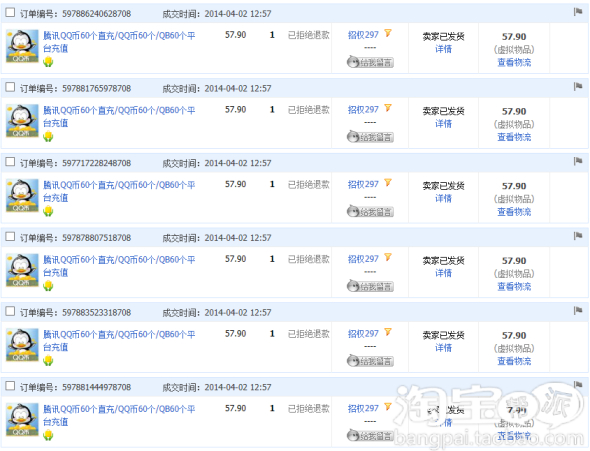
Task: Tick checkbox for order 597886240628708
Action: 10,12
